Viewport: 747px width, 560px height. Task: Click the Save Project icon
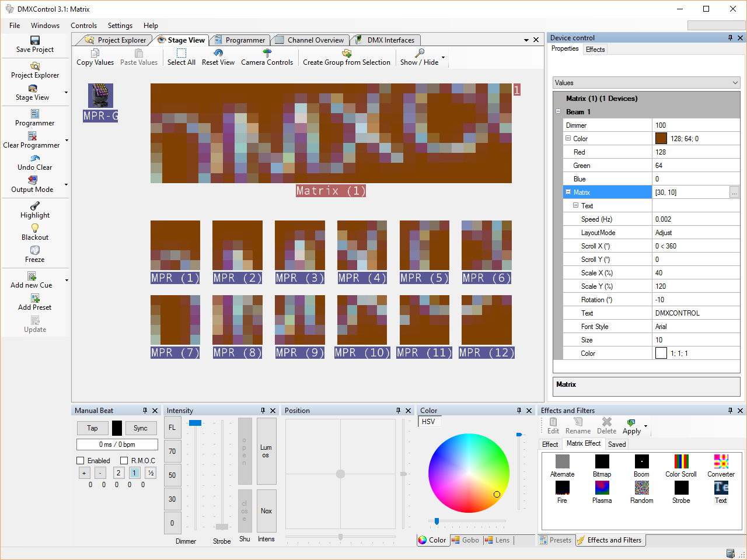click(35, 40)
